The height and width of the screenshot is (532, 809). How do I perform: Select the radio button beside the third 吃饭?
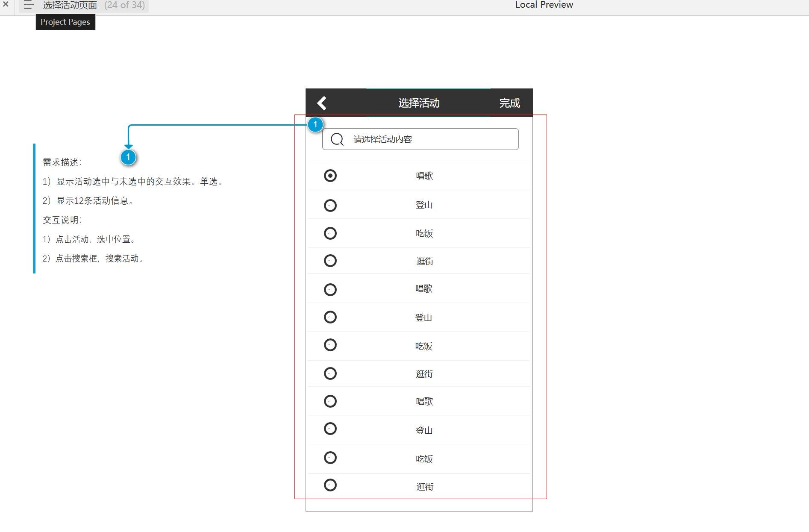coord(330,458)
